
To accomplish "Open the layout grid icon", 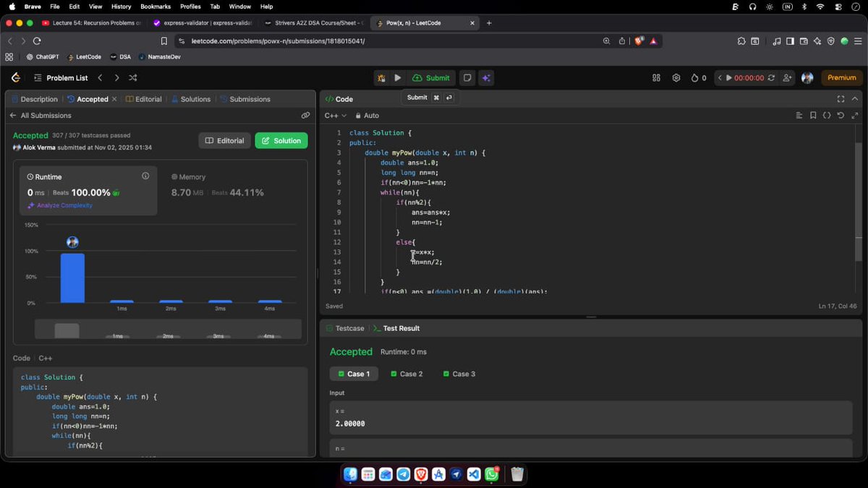I will coord(657,77).
